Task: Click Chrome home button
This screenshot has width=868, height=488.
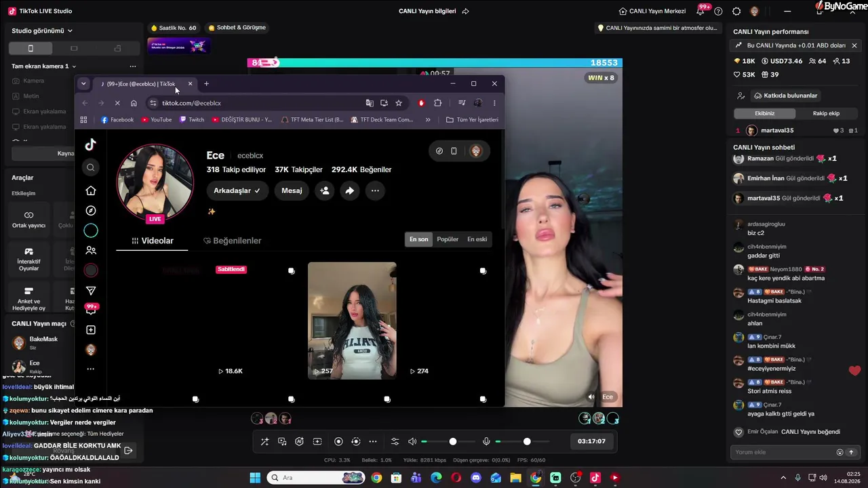Action: [134, 103]
